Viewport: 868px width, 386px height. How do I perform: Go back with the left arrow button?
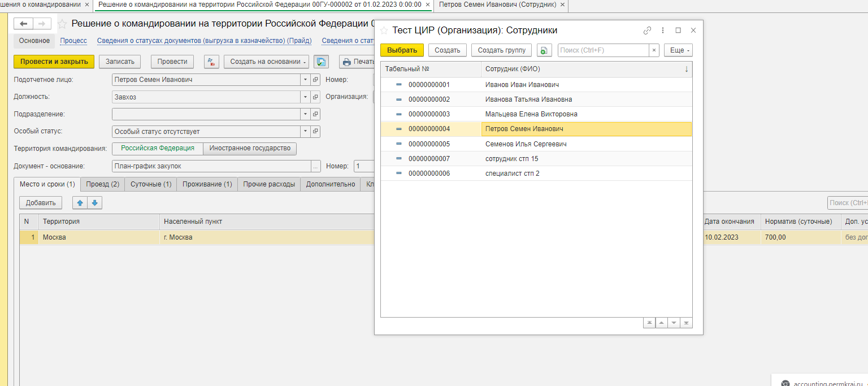tap(23, 24)
